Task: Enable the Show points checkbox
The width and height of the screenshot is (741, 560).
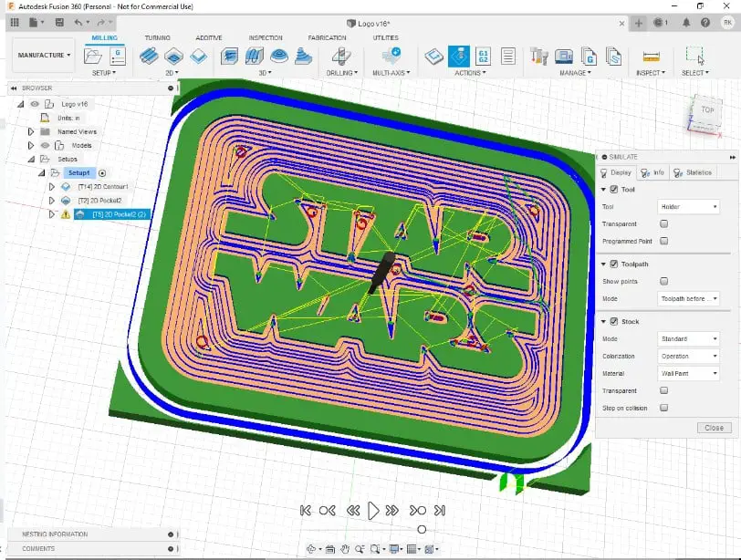Action: pyautogui.click(x=664, y=281)
